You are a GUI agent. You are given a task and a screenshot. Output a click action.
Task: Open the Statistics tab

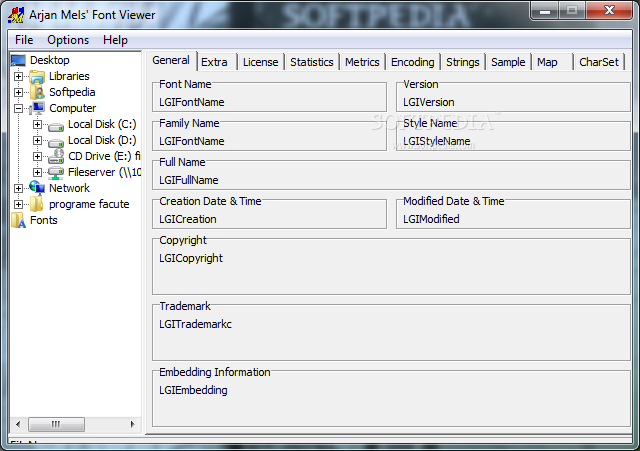[312, 62]
